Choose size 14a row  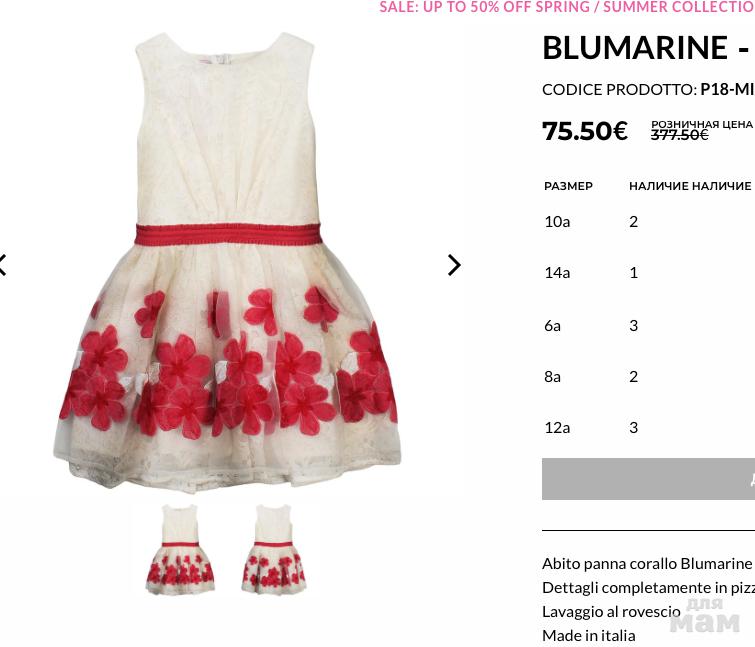[x=648, y=273]
